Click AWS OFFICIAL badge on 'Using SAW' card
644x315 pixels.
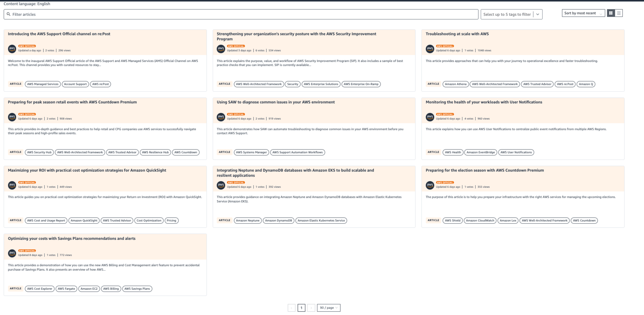coord(236,114)
